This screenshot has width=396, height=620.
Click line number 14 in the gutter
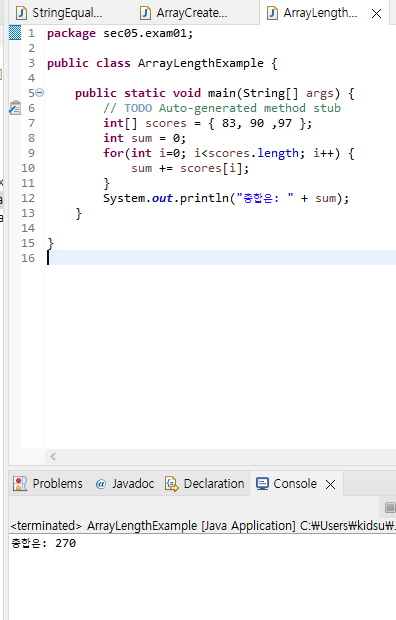click(x=28, y=228)
